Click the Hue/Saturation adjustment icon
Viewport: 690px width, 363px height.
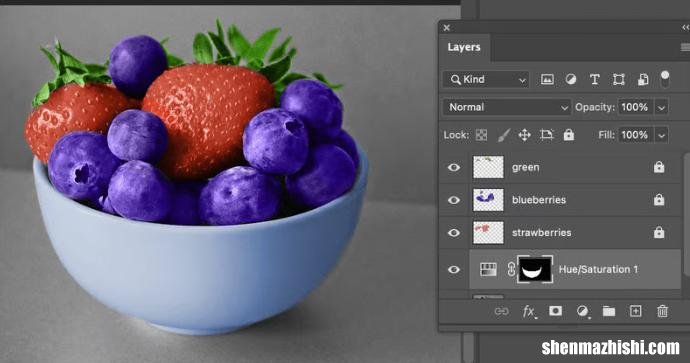(488, 269)
